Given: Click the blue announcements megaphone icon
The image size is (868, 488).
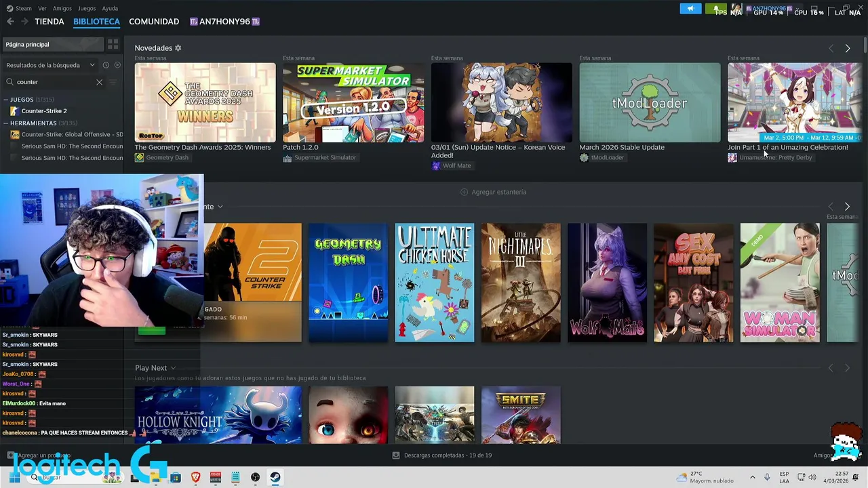Looking at the screenshot, I should tap(690, 9).
